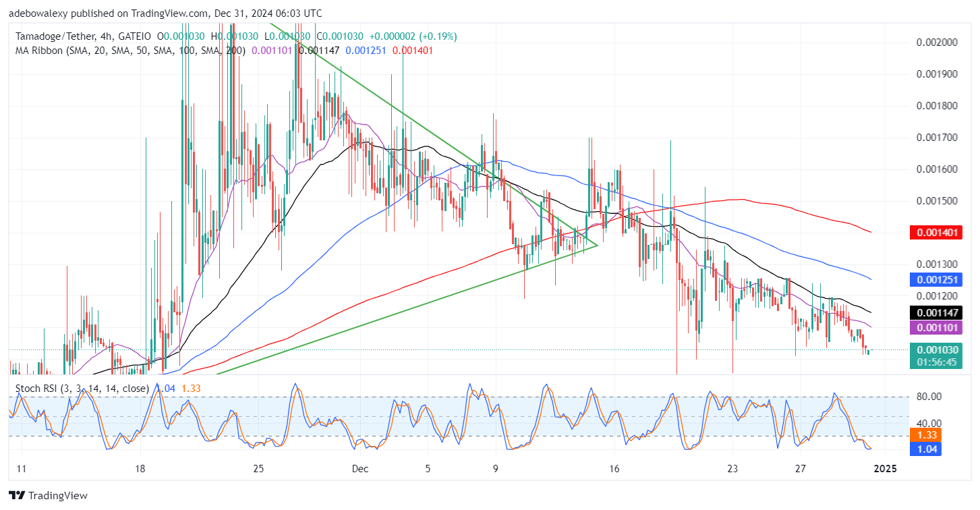
Task: Click the 0.001700 price scale value
Action: pyautogui.click(x=936, y=138)
